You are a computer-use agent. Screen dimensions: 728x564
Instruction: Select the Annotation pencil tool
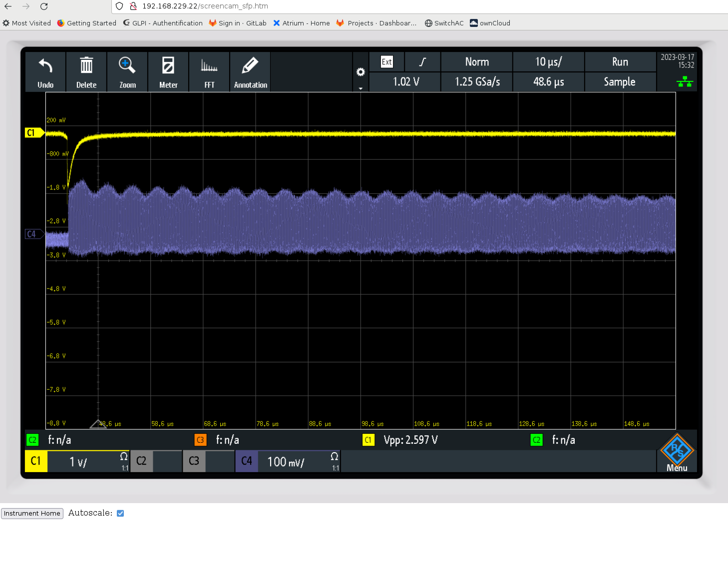click(250, 66)
